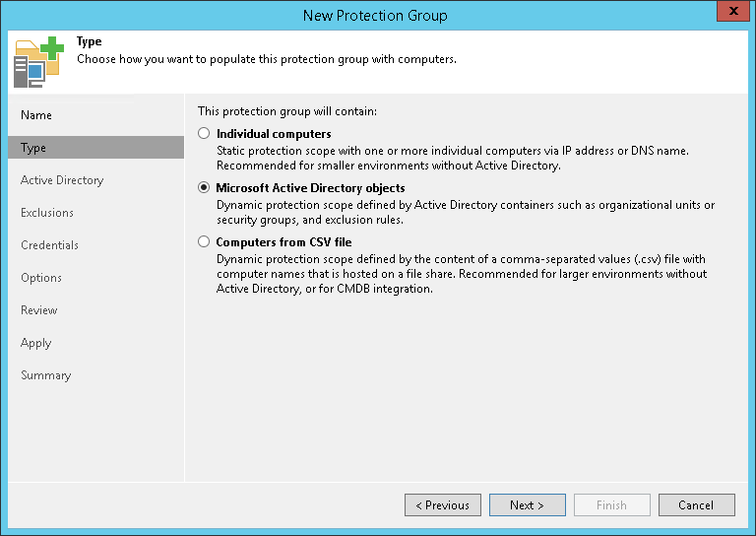Screen dimensions: 756x536
Task: Open the Exclusions step
Action: coord(47,213)
